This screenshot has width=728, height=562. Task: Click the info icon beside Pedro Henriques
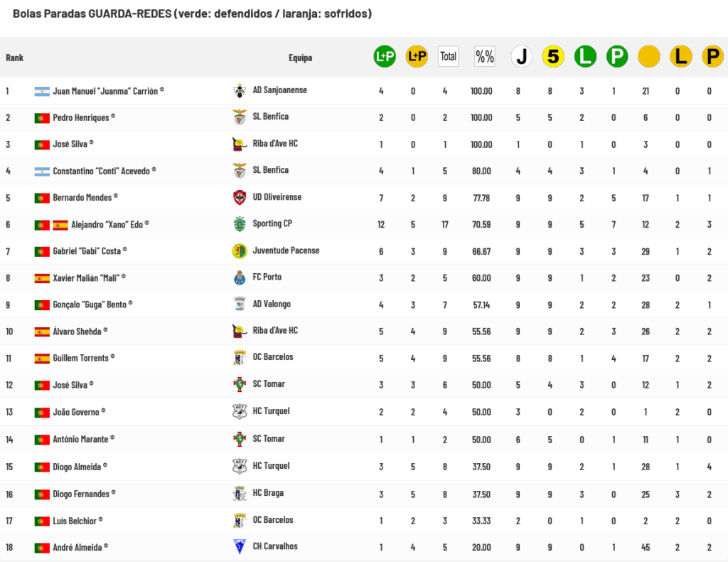[113, 116]
